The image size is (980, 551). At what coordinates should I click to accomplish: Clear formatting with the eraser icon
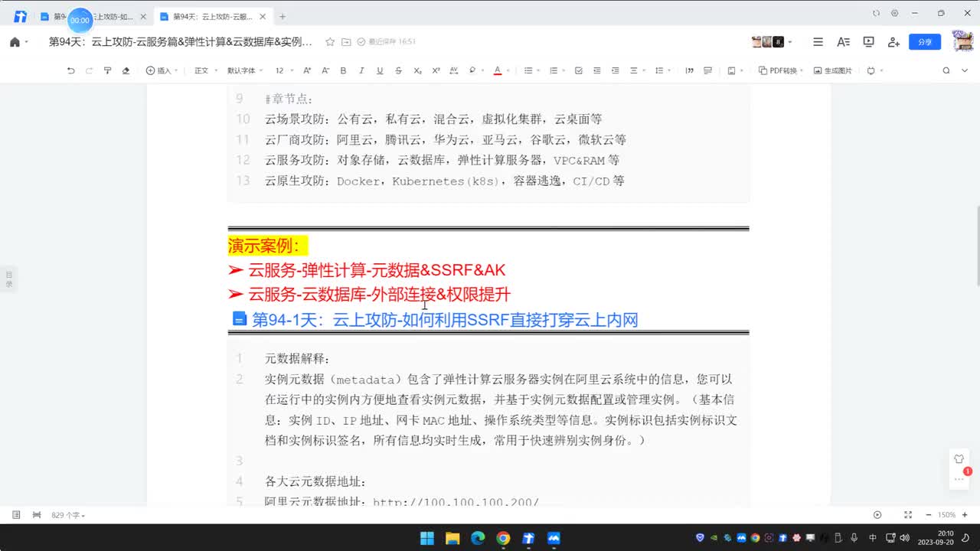click(x=126, y=70)
